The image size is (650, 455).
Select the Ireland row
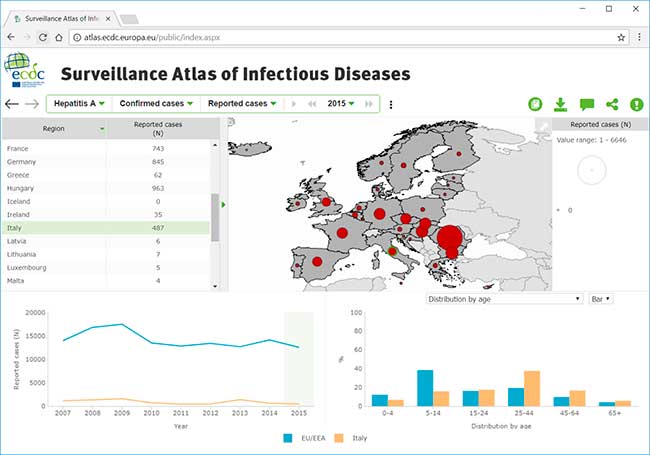click(x=106, y=215)
